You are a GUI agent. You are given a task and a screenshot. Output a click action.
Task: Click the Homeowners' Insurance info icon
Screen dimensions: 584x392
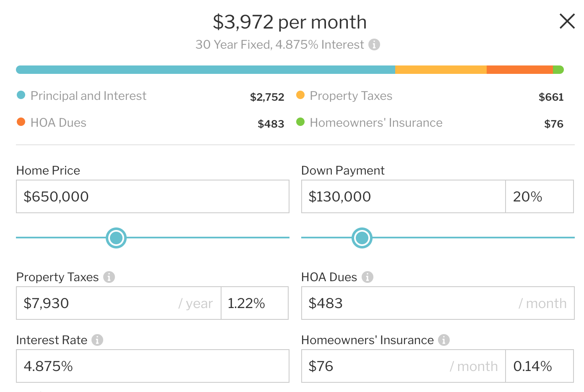pos(444,340)
